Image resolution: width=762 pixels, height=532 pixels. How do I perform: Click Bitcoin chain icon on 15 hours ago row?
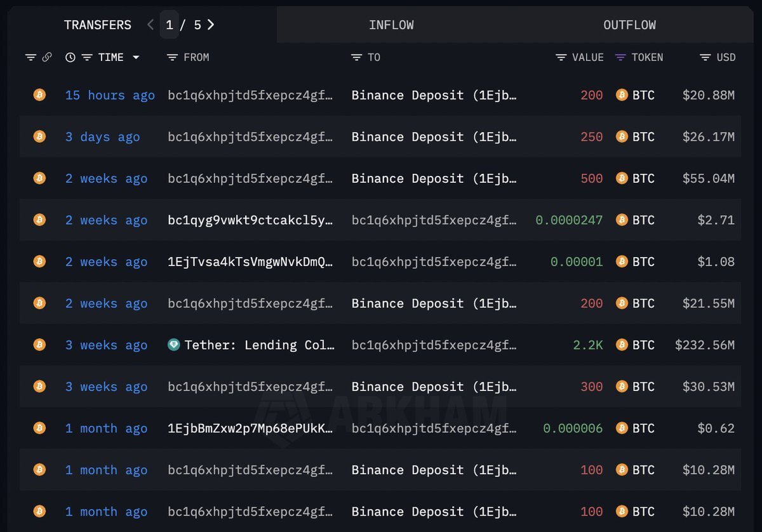[39, 95]
